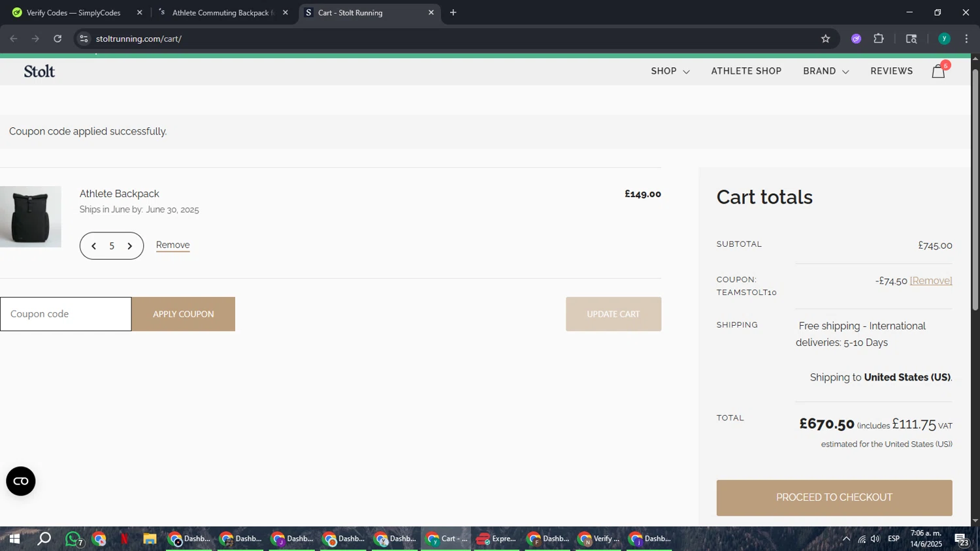Screen dimensions: 980x551
Task: Open the Chrome extensions puzzle icon
Action: coord(879,39)
